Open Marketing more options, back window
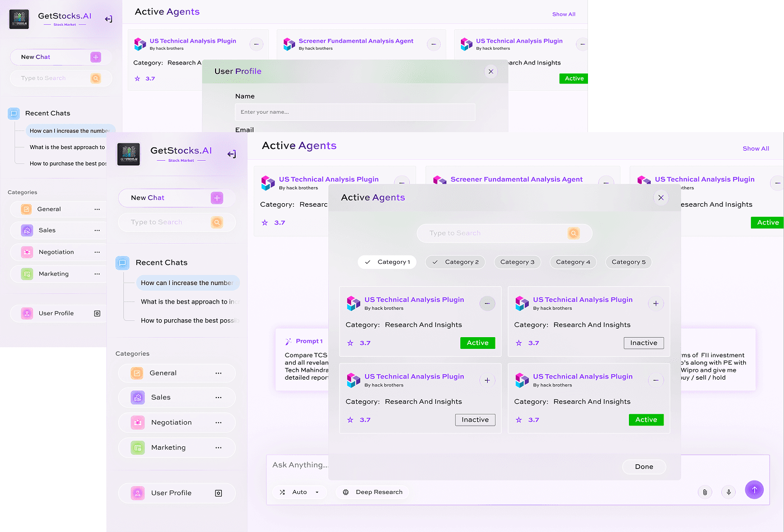Viewport: 784px width, 532px height. tap(97, 274)
